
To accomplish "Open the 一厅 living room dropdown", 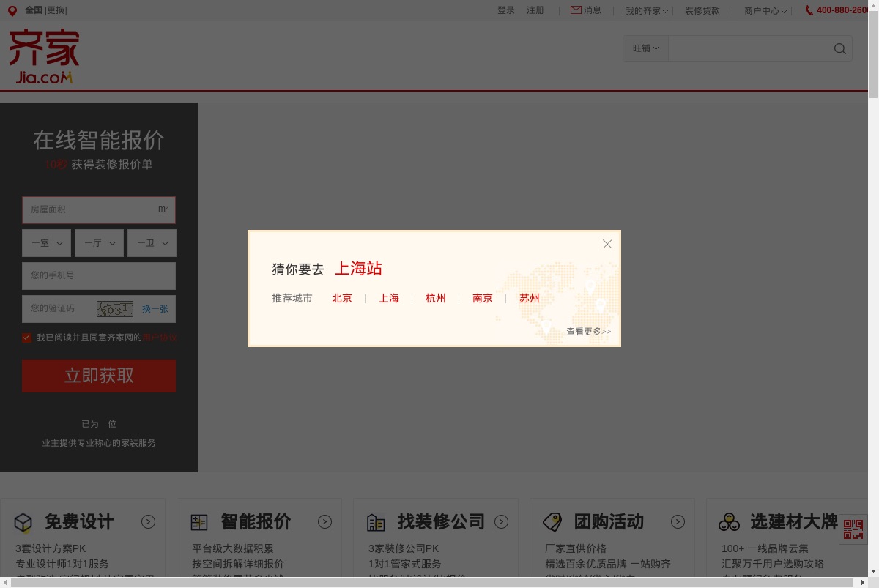I will click(x=99, y=243).
